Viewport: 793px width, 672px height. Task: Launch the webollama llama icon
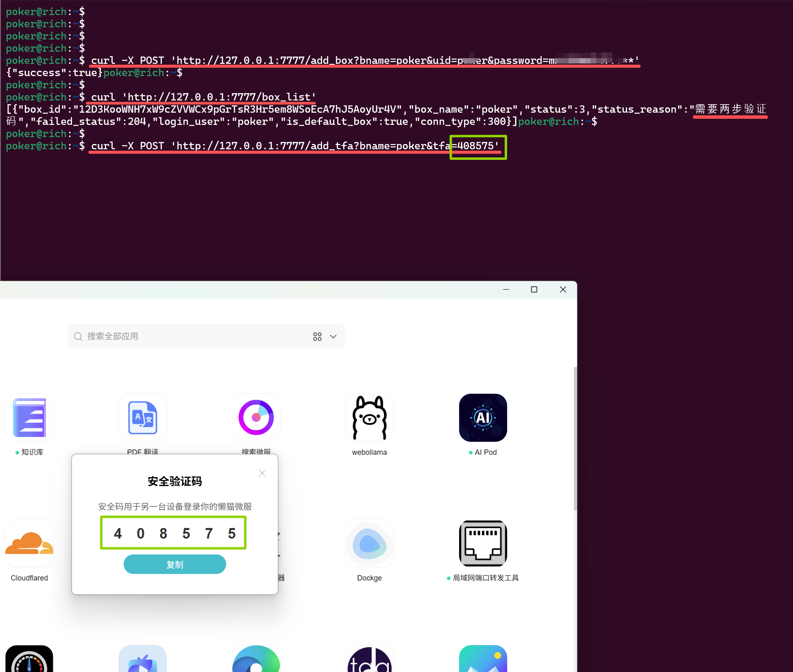pyautogui.click(x=370, y=418)
